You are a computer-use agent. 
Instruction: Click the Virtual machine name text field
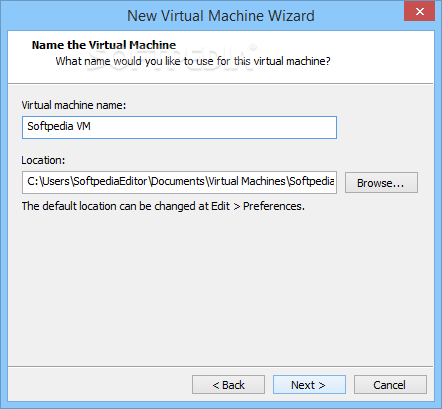(179, 127)
